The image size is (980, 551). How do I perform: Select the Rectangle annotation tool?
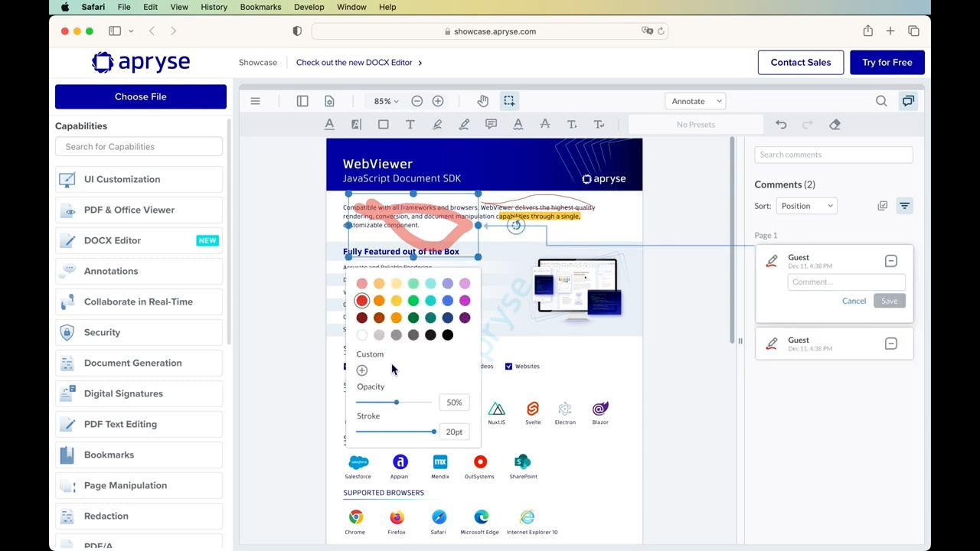coord(383,124)
